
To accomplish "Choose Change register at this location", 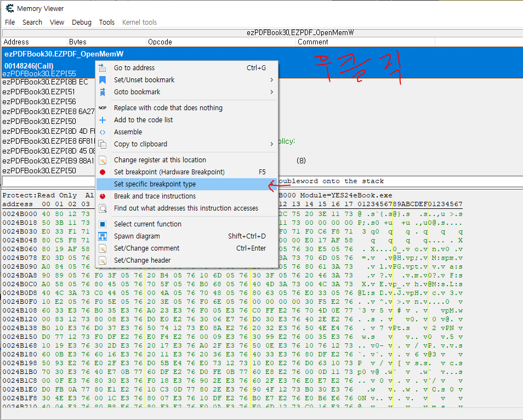I will (187, 160).
